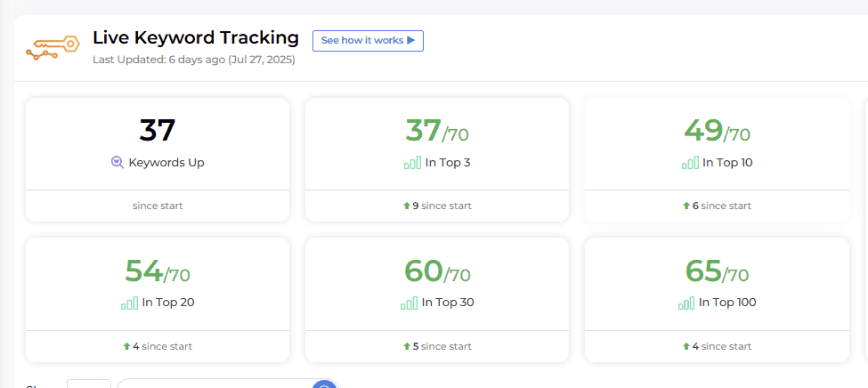Click the blue search button icon
Screen dimensions: 868x388
point(325,384)
